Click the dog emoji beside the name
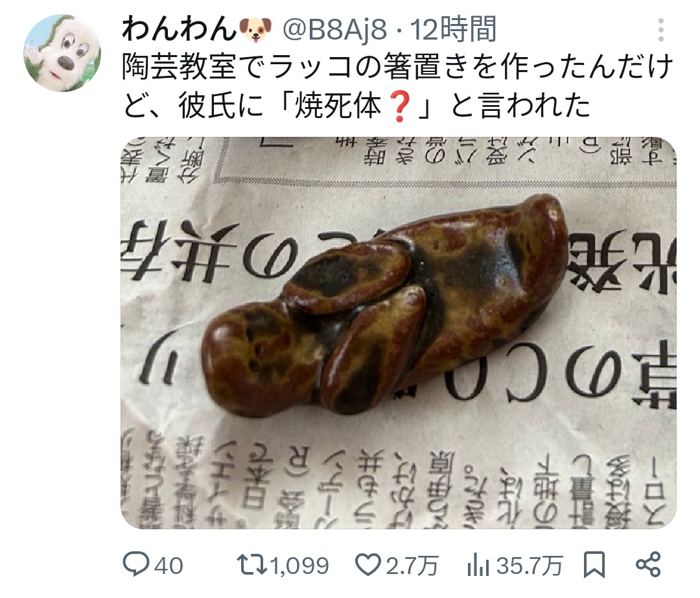 click(x=255, y=30)
